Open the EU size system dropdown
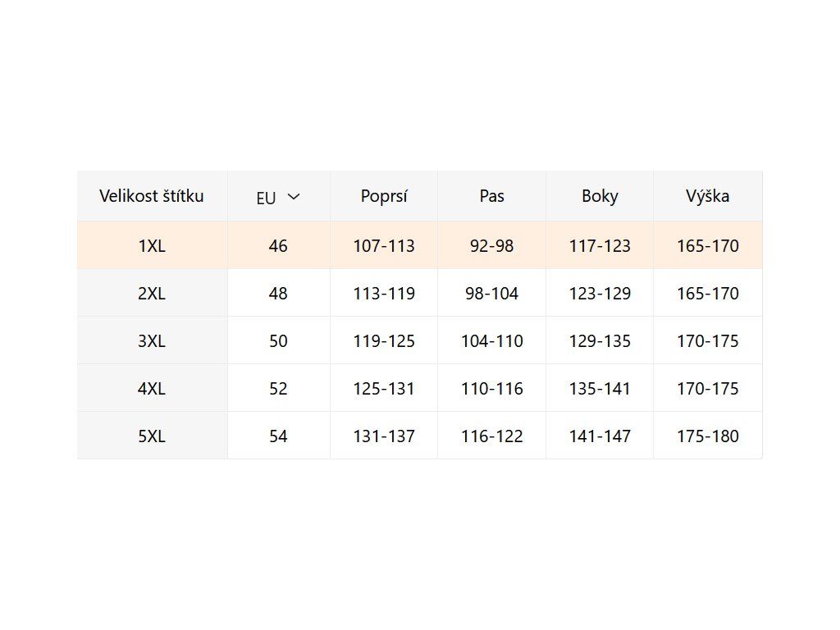The height and width of the screenshot is (630, 840). click(278, 197)
